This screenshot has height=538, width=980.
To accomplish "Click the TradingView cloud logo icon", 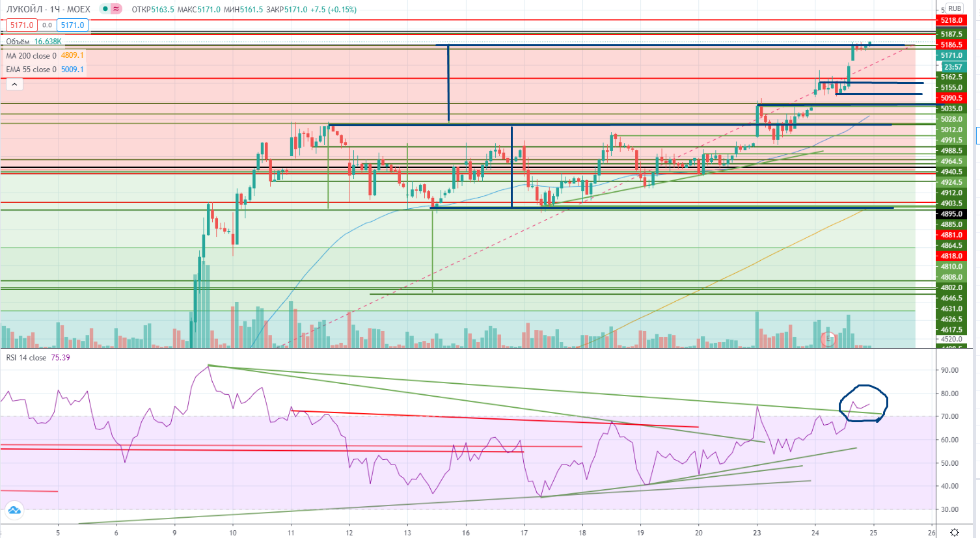I will click(14, 511).
